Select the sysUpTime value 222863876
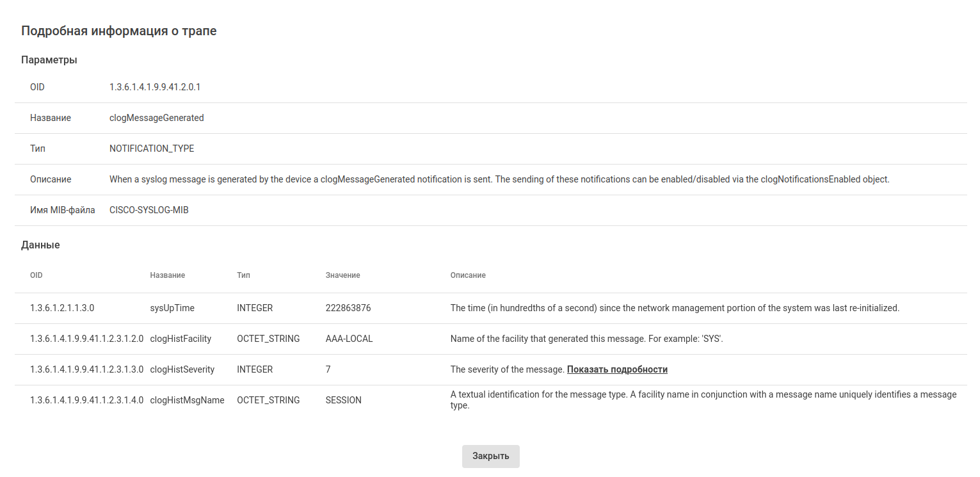Screen dimensions: 980x477 coord(348,308)
